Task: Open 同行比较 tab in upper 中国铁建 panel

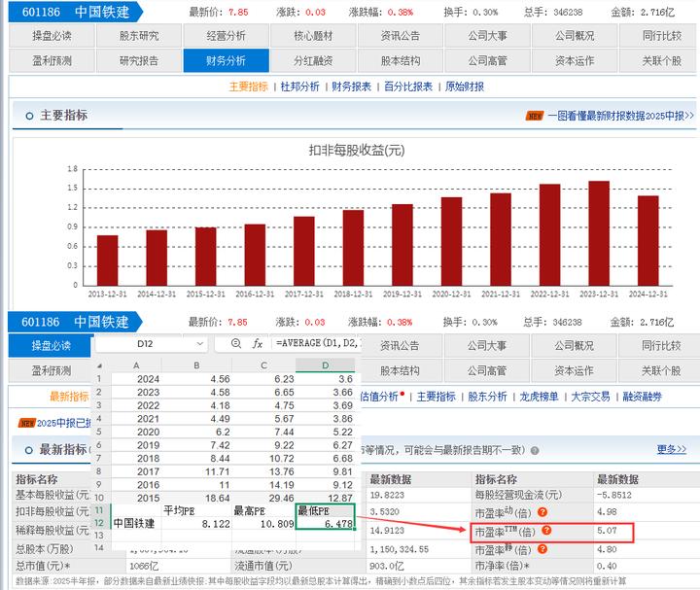Action: (x=662, y=36)
